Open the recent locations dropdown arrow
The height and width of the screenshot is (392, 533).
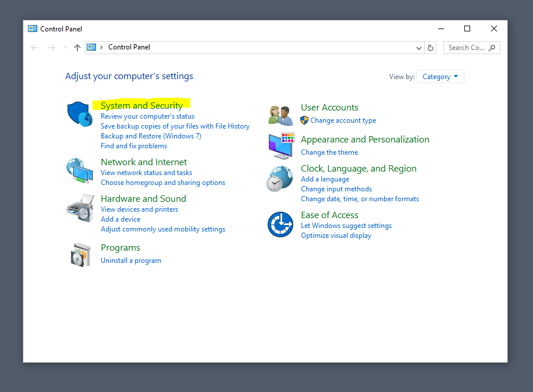click(65, 48)
